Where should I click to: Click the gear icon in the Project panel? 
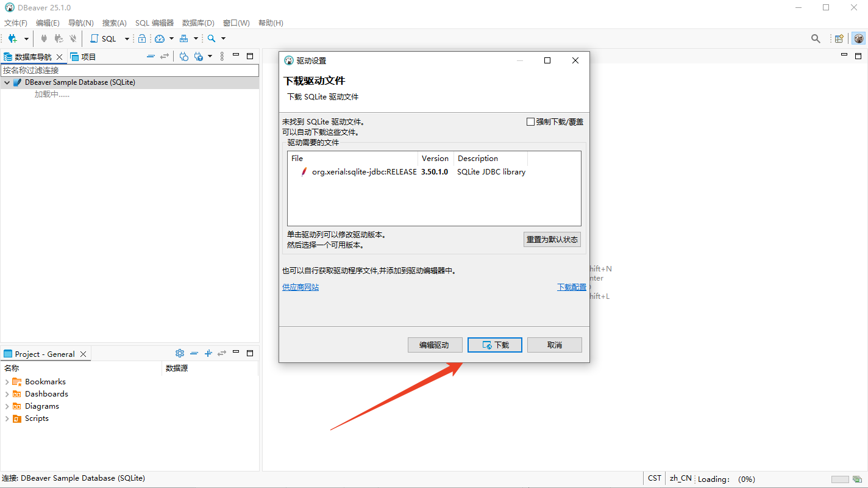[x=179, y=353]
